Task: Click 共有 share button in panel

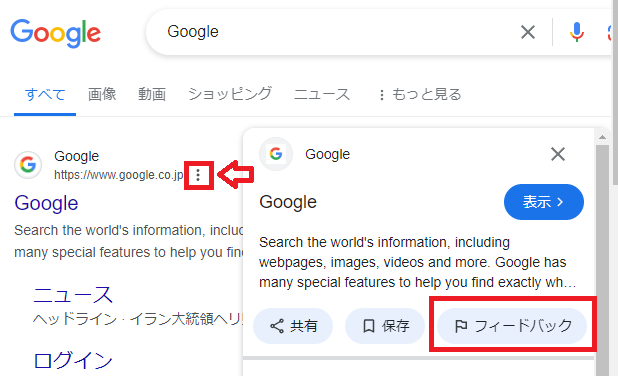Action: click(x=293, y=326)
